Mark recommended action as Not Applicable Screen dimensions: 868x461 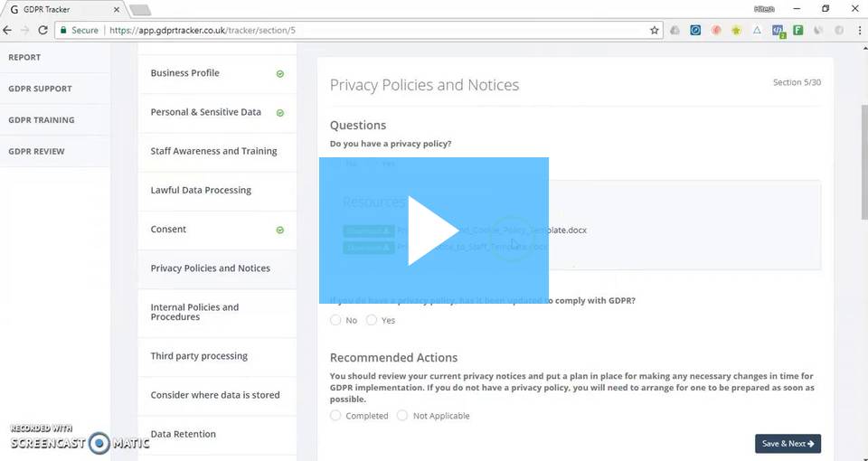(x=402, y=416)
